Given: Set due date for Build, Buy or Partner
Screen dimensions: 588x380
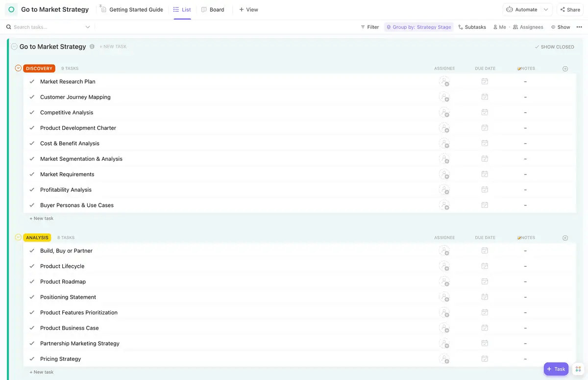Looking at the screenshot, I should [485, 251].
